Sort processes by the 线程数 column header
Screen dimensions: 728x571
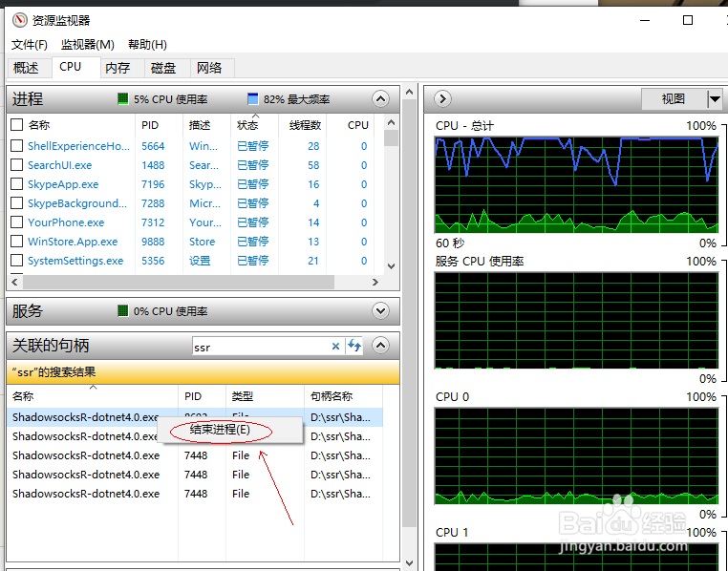[x=302, y=125]
